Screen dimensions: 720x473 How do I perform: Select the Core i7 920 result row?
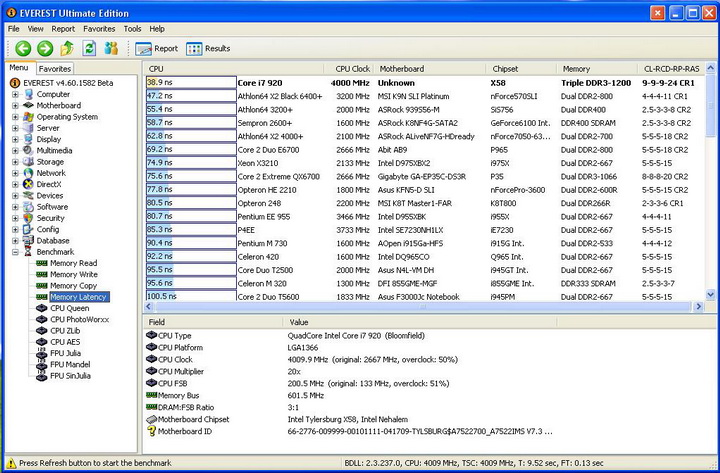pyautogui.click(x=425, y=83)
